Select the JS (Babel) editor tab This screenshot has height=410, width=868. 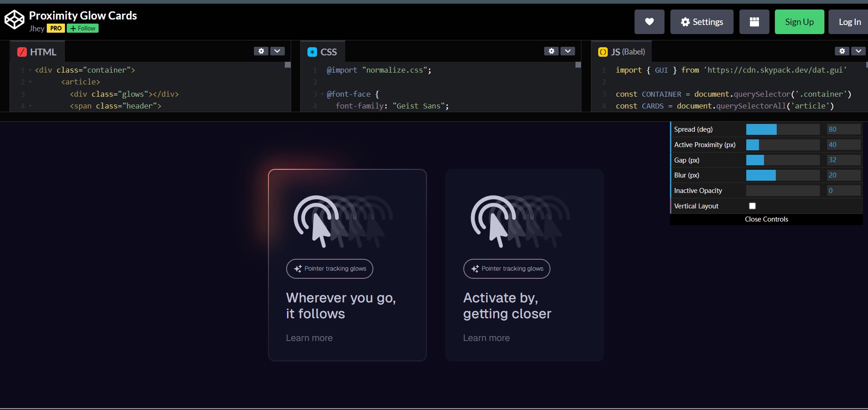point(622,52)
